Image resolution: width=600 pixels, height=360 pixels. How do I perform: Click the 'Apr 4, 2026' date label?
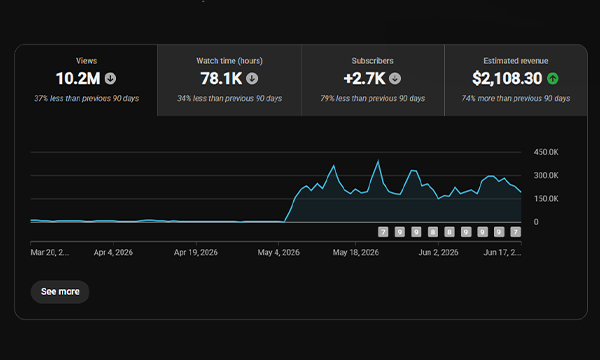click(113, 252)
